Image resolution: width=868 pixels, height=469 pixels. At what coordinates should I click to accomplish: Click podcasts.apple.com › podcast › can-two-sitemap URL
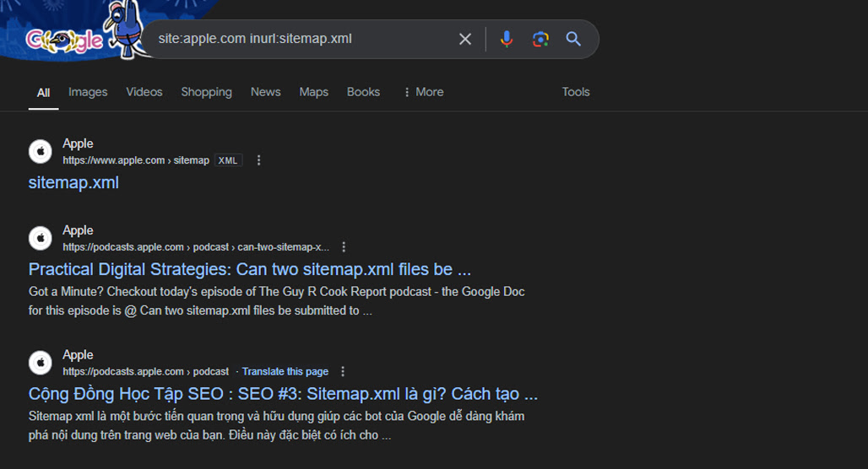196,247
